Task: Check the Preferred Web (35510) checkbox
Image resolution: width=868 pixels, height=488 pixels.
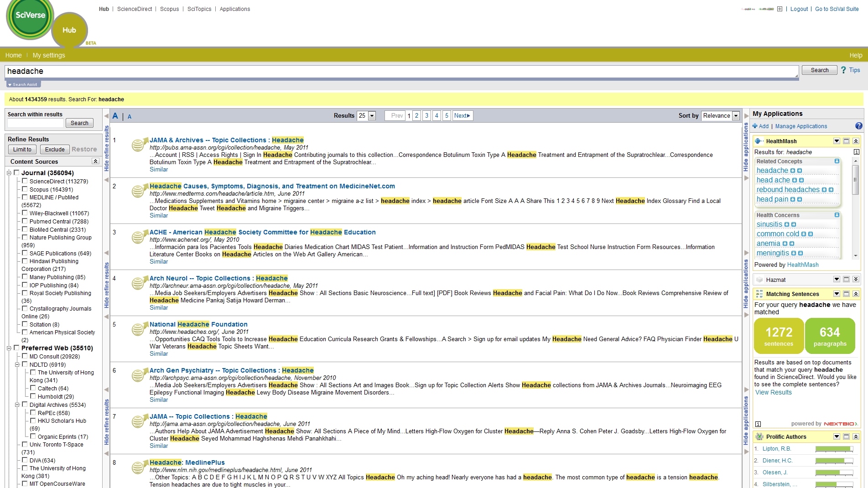Action: [x=17, y=348]
